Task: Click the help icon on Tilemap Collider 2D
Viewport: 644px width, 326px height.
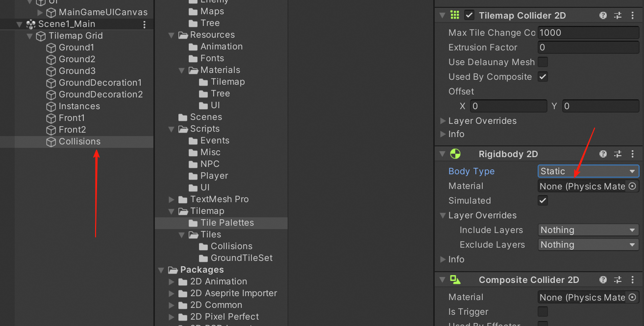Action: (602, 15)
